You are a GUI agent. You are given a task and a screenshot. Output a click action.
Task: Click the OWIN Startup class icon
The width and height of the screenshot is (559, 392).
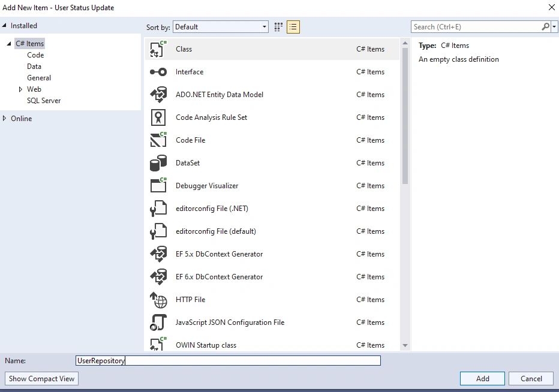(x=158, y=343)
